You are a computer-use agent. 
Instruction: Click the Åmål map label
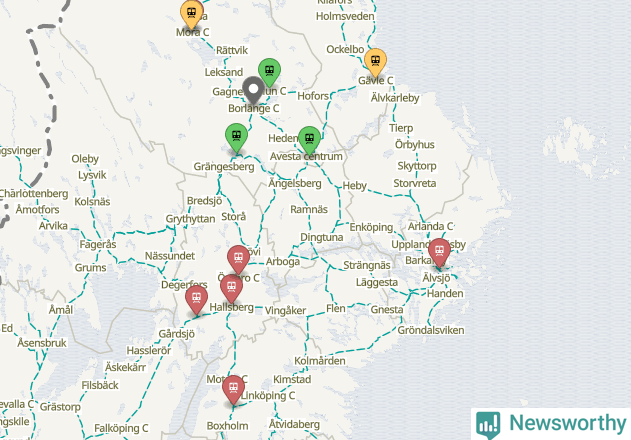(x=61, y=310)
